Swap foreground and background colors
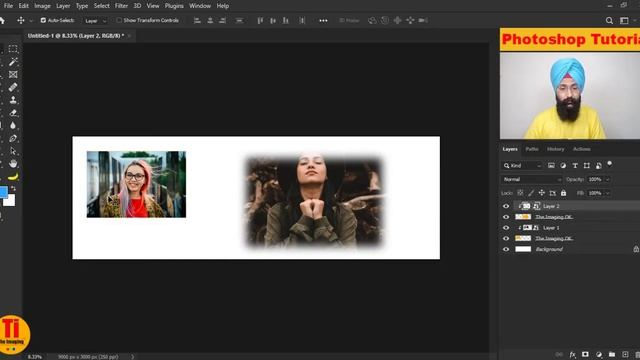This screenshot has height=360, width=640. coord(13,189)
